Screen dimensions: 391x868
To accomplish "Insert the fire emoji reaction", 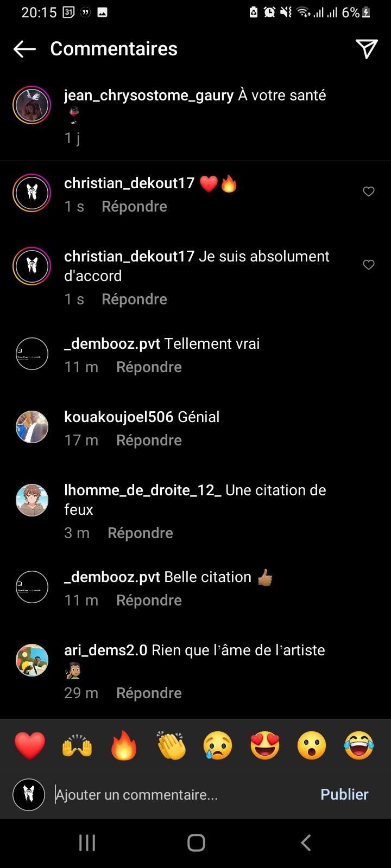I will point(124,745).
